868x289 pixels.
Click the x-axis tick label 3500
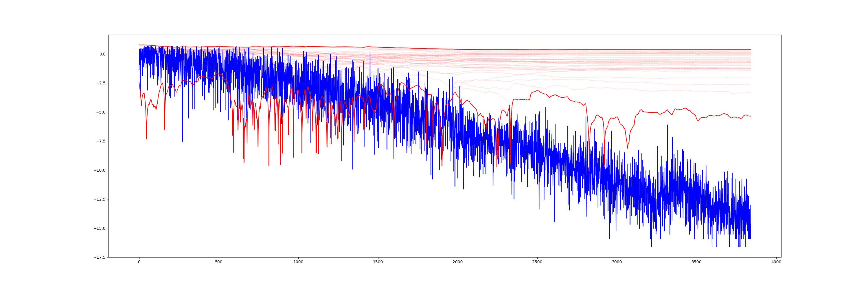pyautogui.click(x=696, y=262)
